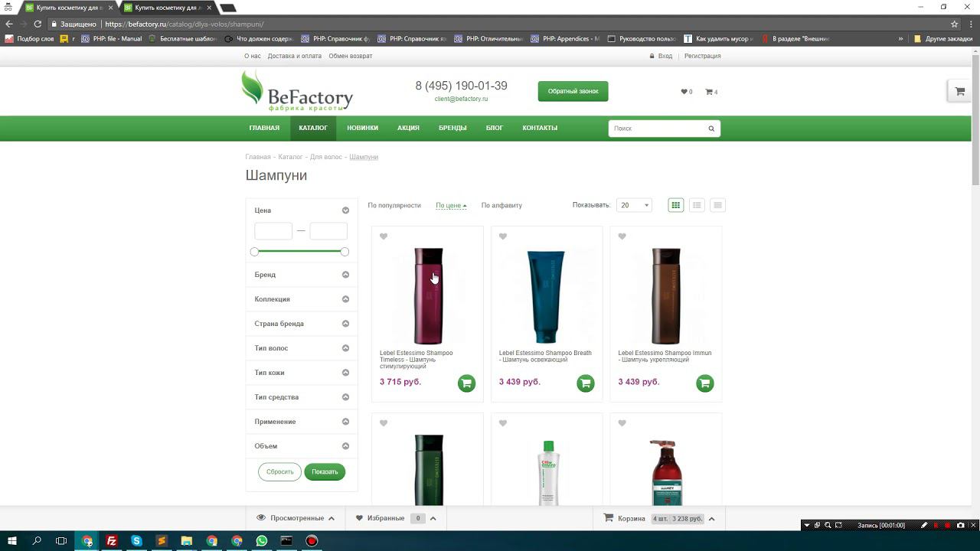Open НОВИНКИ in the nav menu
The height and width of the screenshot is (551, 980).
(x=362, y=129)
